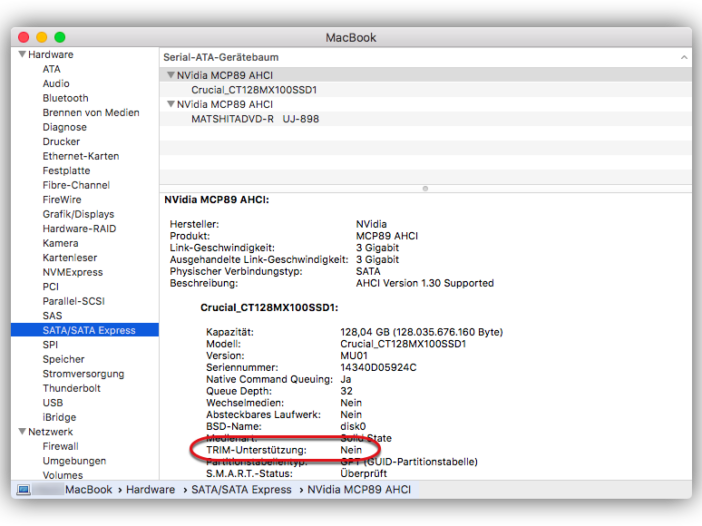Viewport: 702px width, 526px height.
Task: Select Audio in the sidebar
Action: [56, 84]
